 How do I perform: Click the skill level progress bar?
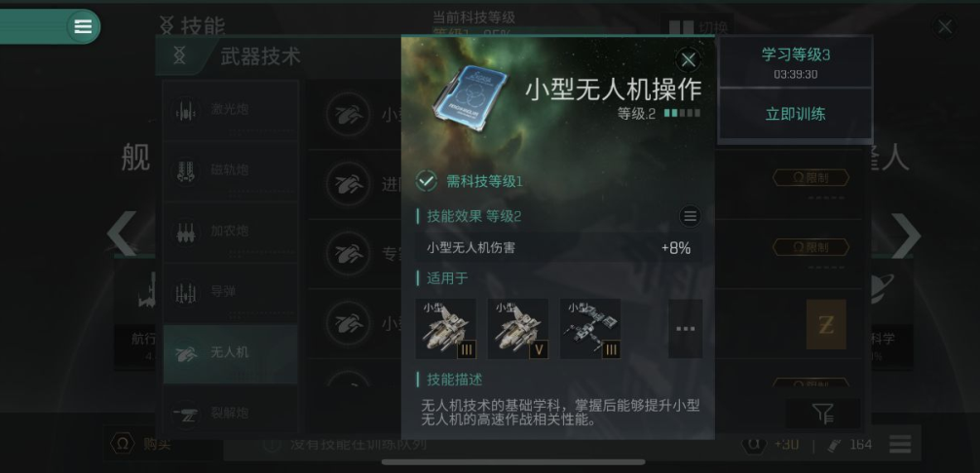point(682,114)
